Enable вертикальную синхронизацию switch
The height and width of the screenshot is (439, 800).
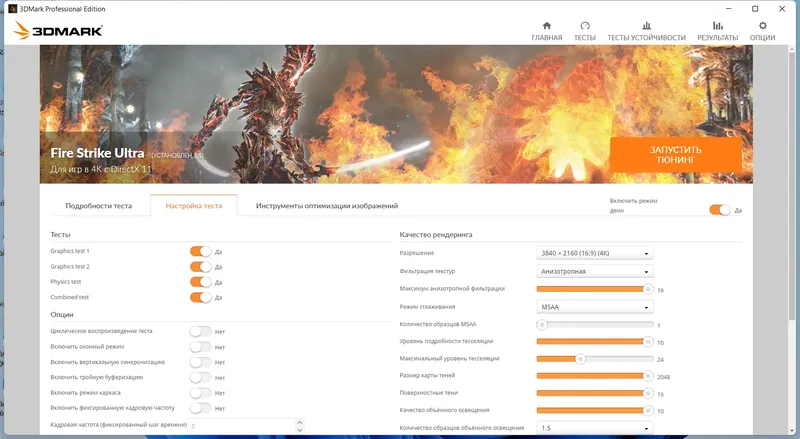pyautogui.click(x=200, y=362)
